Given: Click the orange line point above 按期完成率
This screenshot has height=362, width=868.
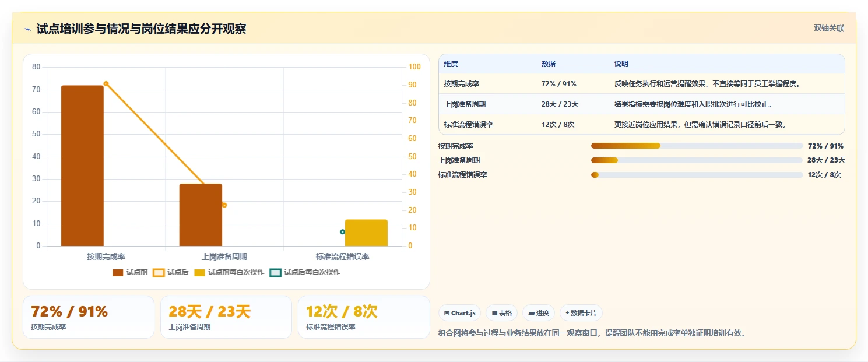Looking at the screenshot, I should pos(106,83).
